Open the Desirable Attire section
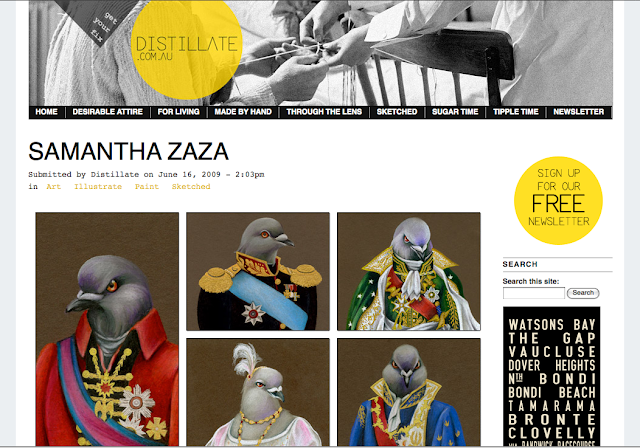This screenshot has height=448, width=640. (x=108, y=112)
